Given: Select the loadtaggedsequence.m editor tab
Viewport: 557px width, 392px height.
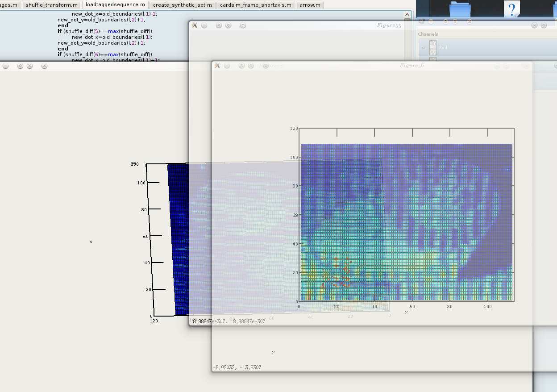Looking at the screenshot, I should click(x=115, y=4).
